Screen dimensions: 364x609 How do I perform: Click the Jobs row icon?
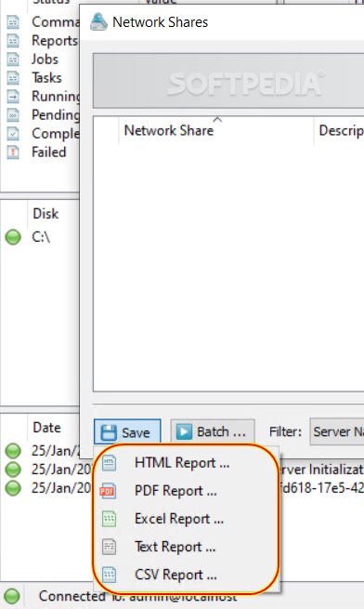point(13,59)
